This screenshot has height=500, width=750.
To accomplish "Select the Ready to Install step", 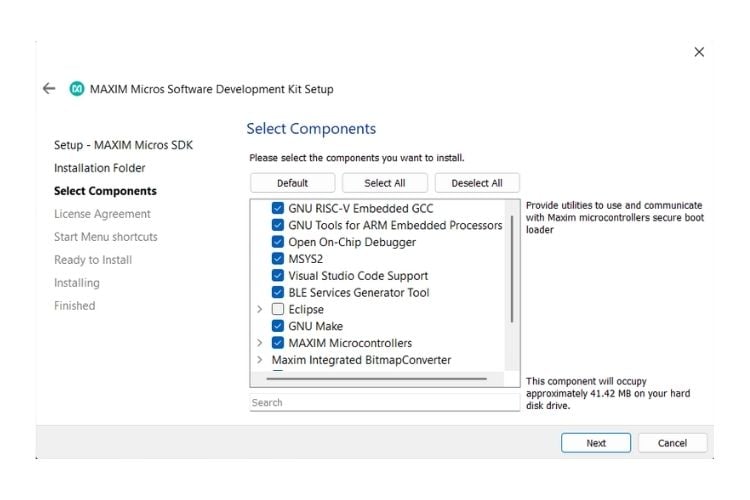I will click(x=93, y=260).
